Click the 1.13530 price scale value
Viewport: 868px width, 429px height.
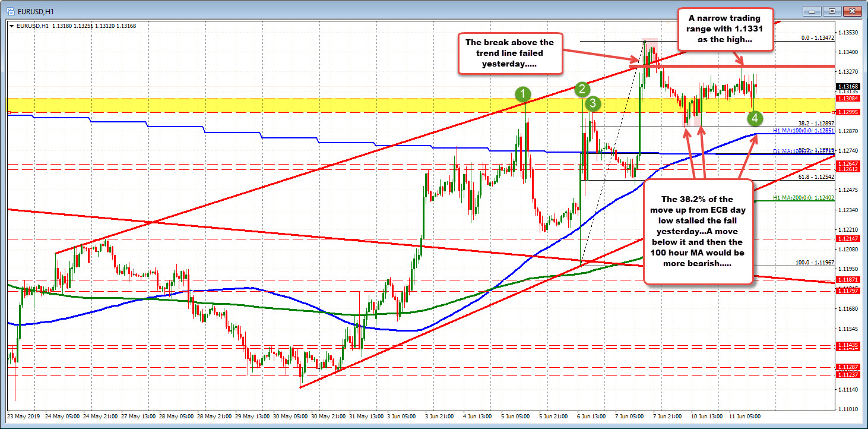tap(848, 32)
